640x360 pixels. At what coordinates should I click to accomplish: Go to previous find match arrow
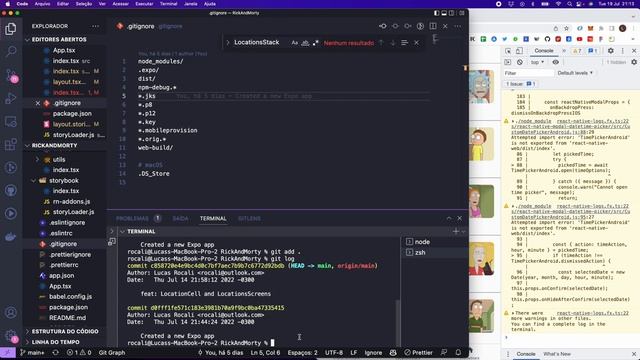[381, 42]
